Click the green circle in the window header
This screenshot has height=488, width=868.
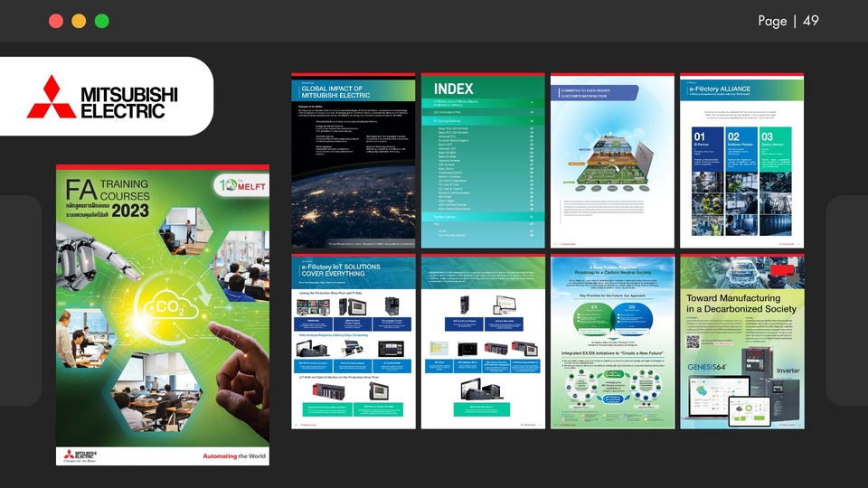coord(101,21)
